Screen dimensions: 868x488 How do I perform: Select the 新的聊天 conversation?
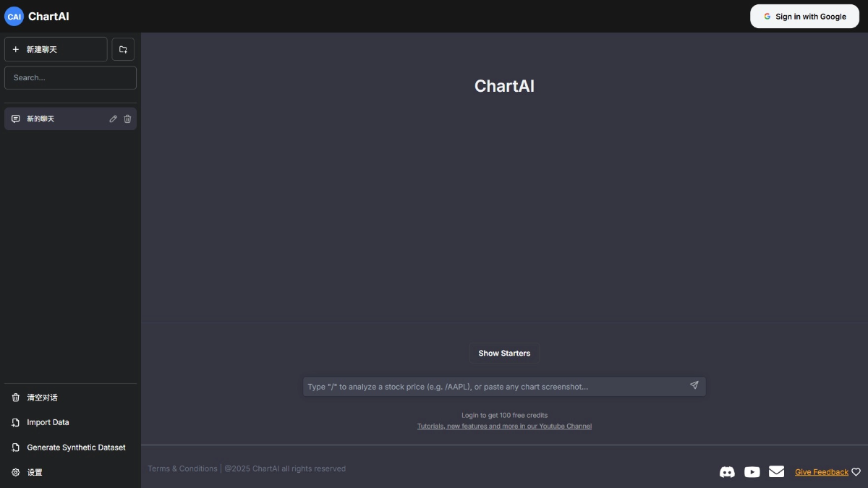[70, 119]
